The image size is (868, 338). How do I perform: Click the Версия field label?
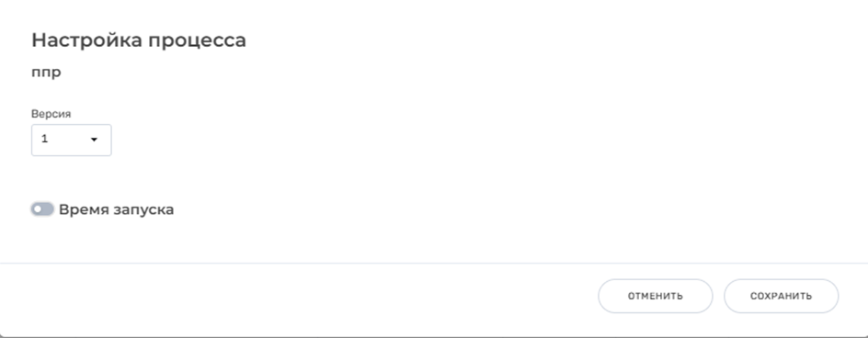51,114
